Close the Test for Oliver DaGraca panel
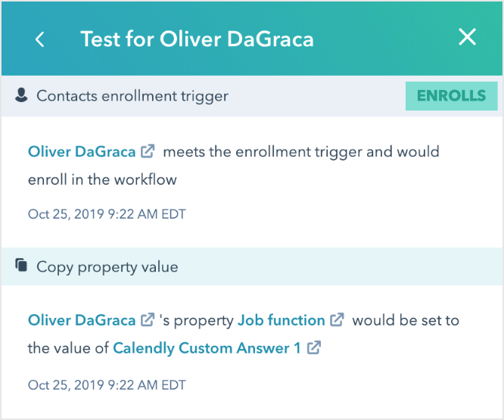Viewport: 504px width, 420px height. click(467, 37)
